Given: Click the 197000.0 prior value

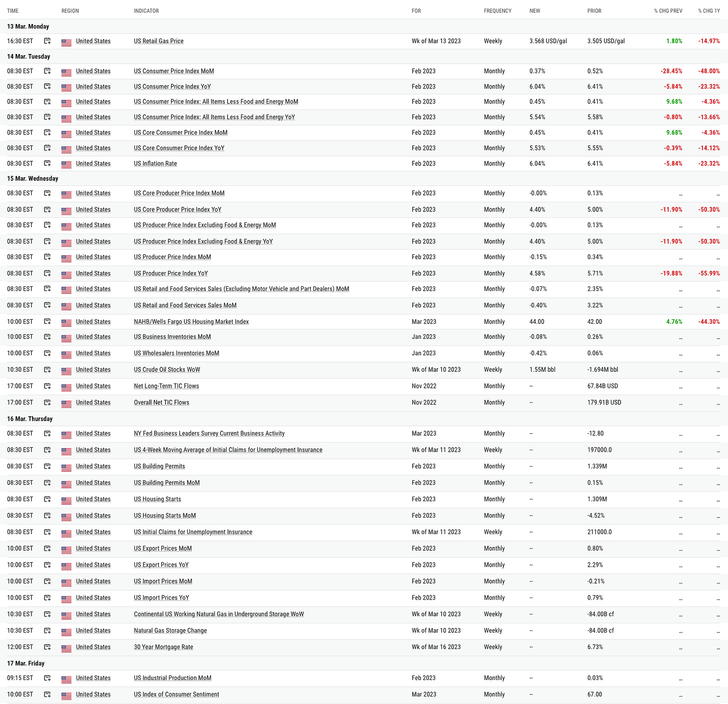Looking at the screenshot, I should click(599, 450).
